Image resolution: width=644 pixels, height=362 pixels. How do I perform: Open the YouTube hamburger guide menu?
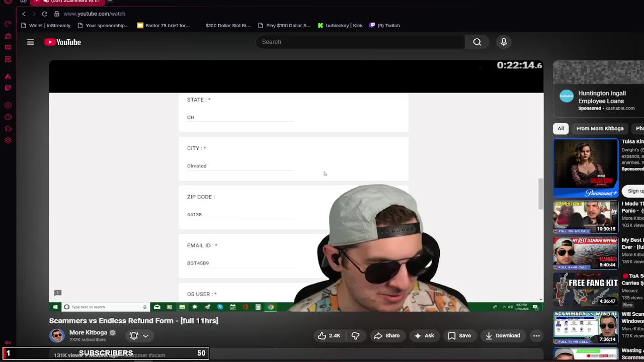[31, 42]
